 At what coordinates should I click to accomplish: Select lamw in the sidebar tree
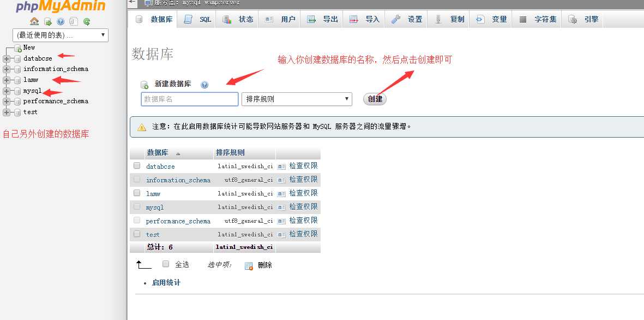(x=31, y=79)
